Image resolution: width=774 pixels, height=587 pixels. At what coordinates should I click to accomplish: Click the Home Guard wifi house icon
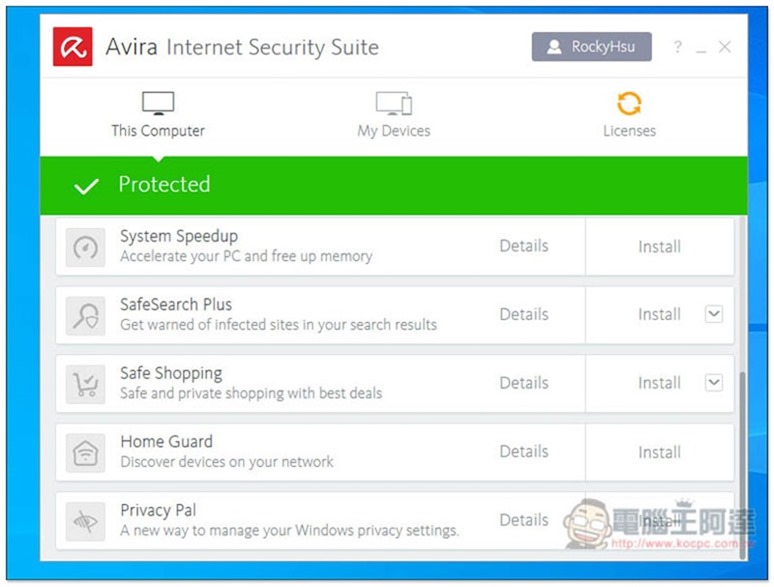tap(85, 453)
